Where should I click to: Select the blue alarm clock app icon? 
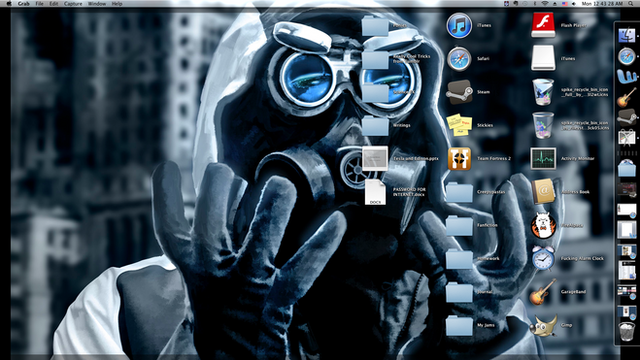tap(543, 258)
